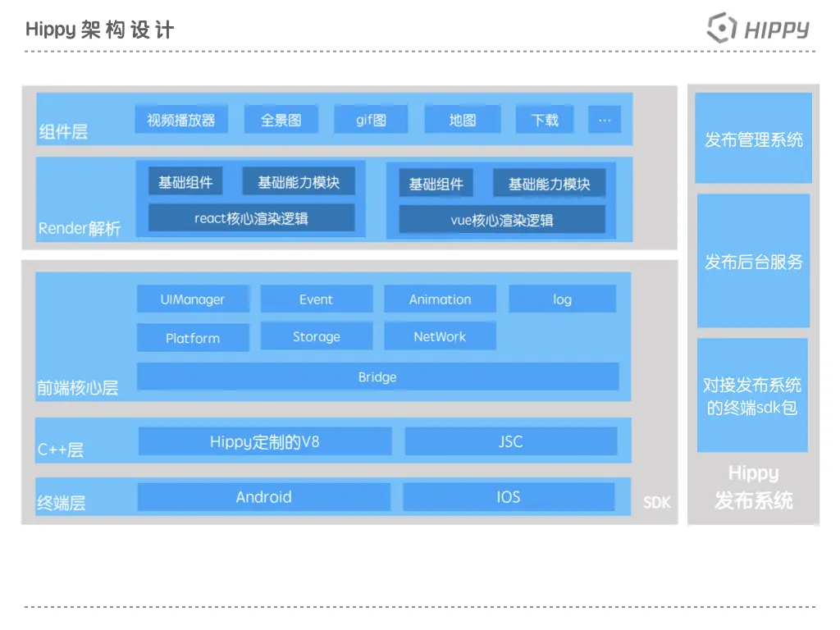
Task: Click the vue核心渲染逻辑 box
Action: (502, 220)
